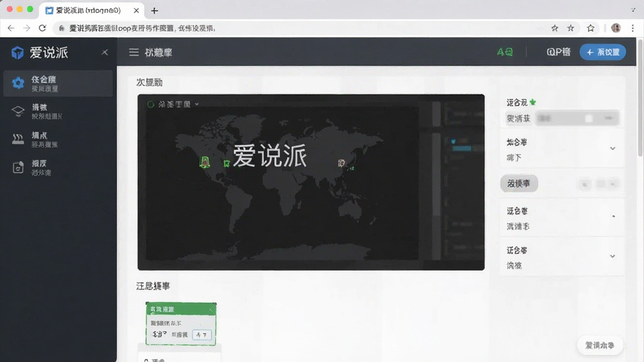Screen dimensions: 644x362
Task: Click the page's vertical scrollbar
Action: 640,97
